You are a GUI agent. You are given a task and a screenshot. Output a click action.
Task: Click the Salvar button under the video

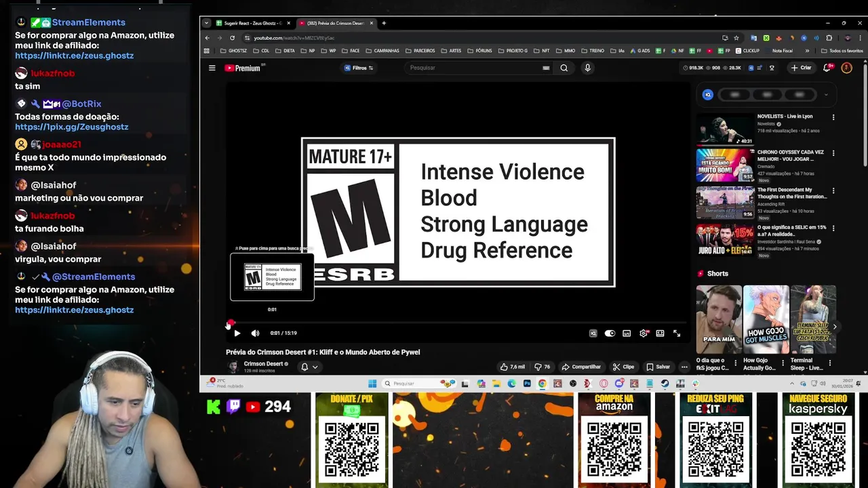(x=658, y=367)
